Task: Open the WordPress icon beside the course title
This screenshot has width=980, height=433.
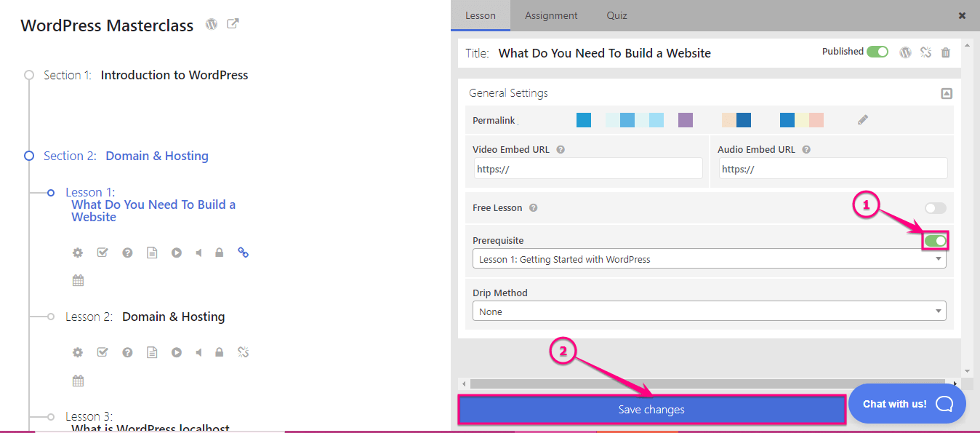Action: tap(212, 24)
